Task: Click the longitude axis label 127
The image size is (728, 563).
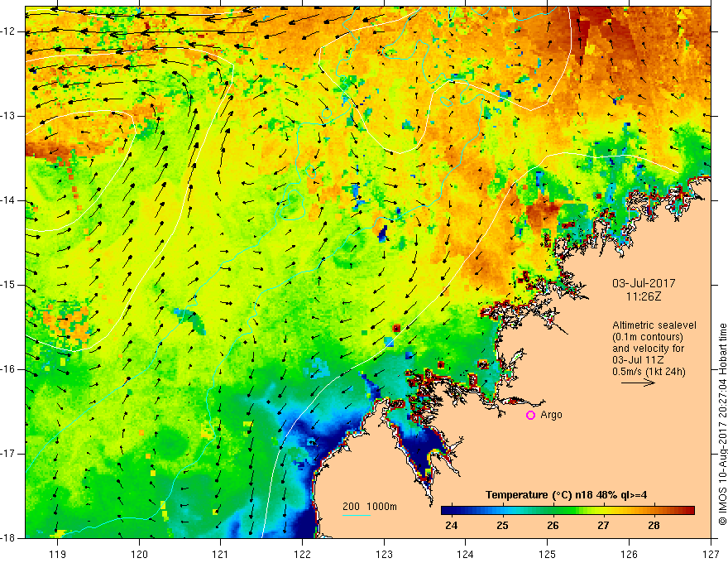Action: tap(711, 554)
